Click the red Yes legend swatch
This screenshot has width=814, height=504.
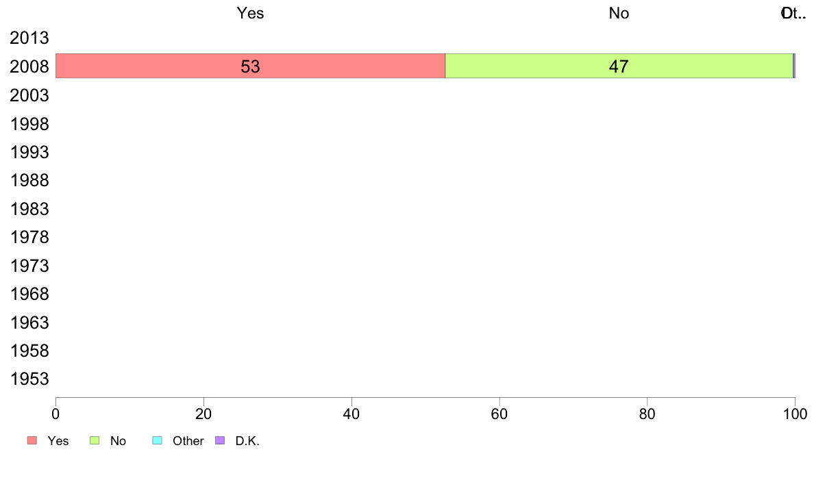coord(32,440)
